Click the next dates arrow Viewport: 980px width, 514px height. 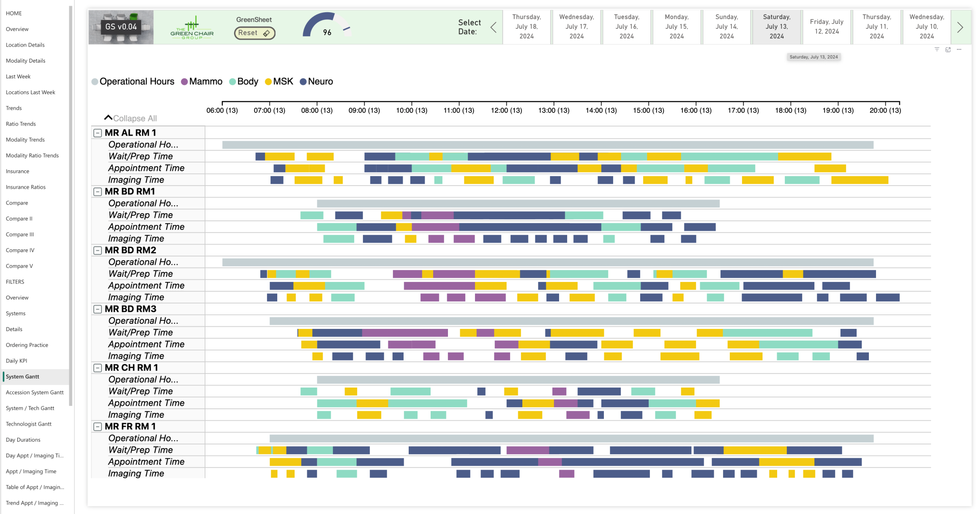[x=960, y=27]
